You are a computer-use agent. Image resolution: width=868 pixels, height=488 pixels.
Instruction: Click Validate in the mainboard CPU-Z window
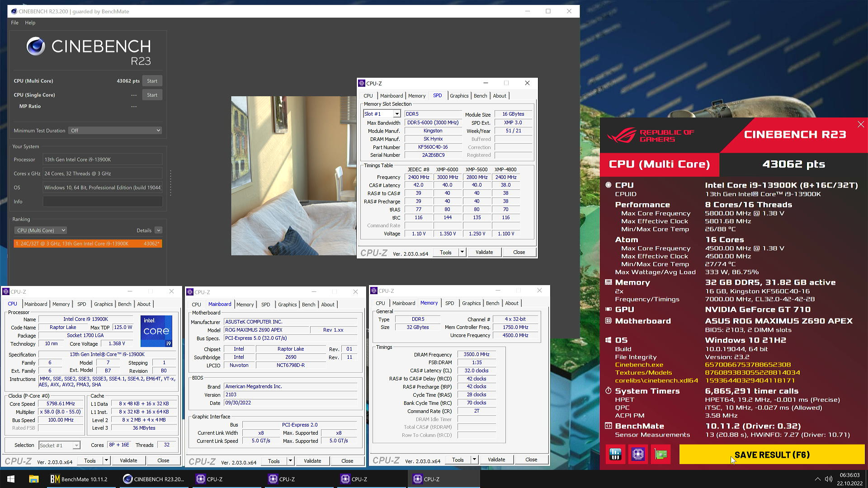point(312,461)
